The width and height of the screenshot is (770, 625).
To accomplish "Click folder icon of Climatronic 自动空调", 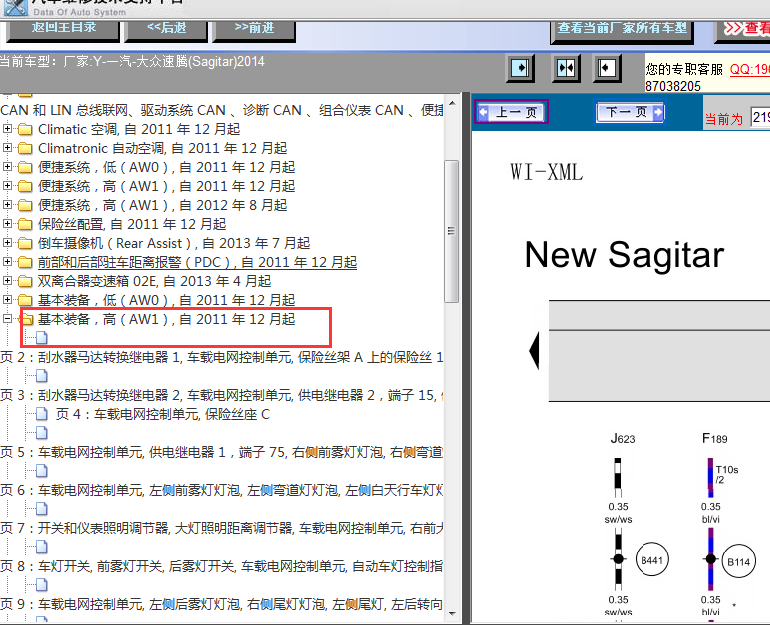I will [x=25, y=148].
